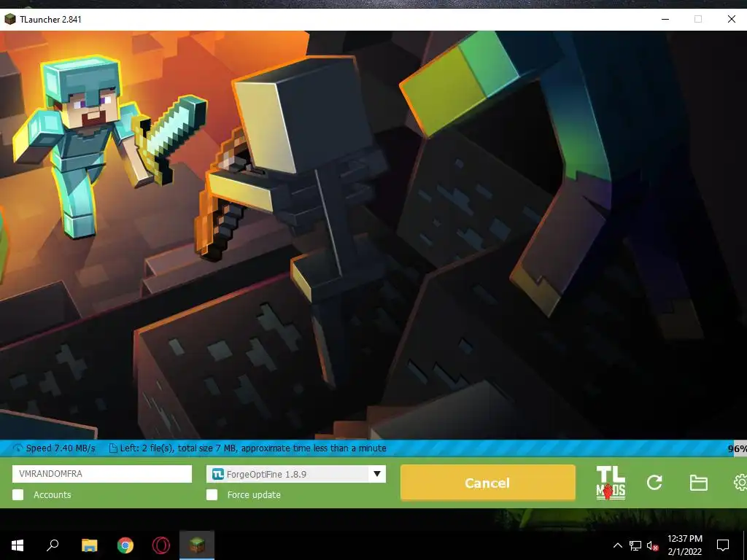Click the Speed 7.40 MB/s text
This screenshot has height=560, width=747.
[61, 448]
